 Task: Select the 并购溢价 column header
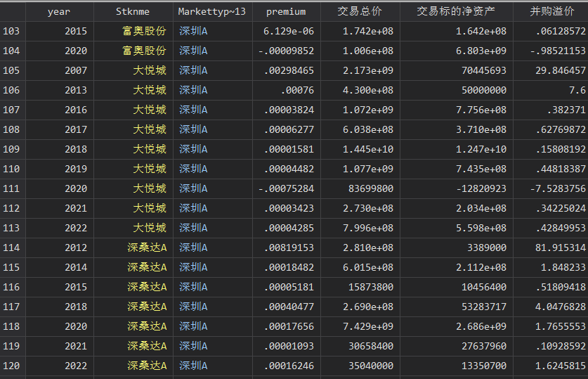click(x=552, y=12)
